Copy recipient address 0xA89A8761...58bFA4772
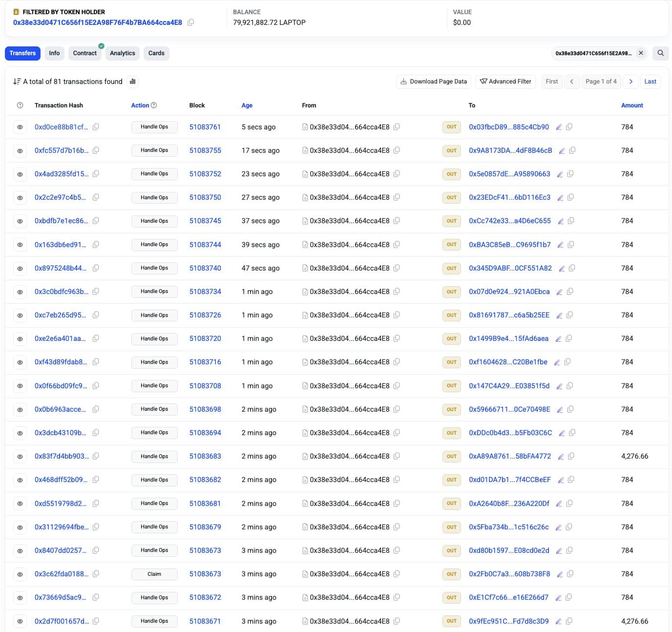 (571, 456)
